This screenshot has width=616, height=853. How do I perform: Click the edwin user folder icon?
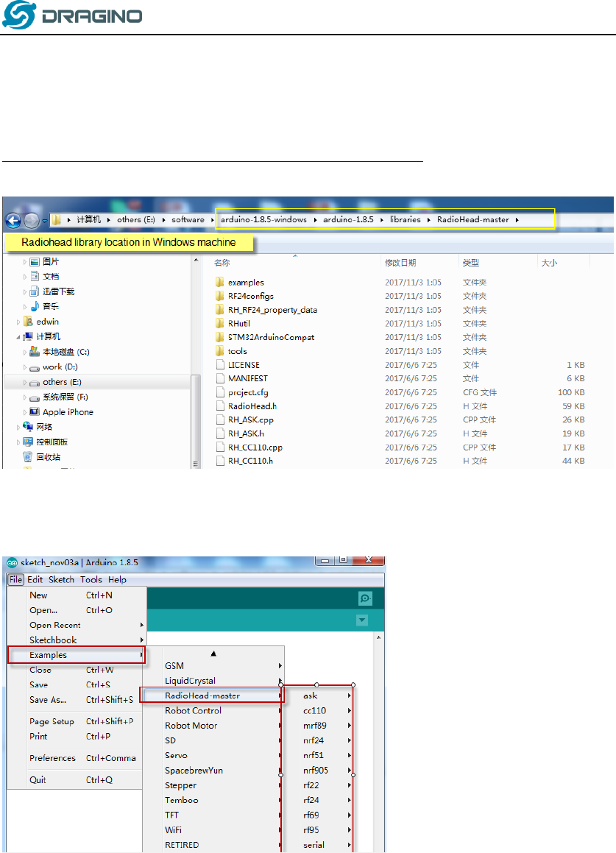coord(28,322)
